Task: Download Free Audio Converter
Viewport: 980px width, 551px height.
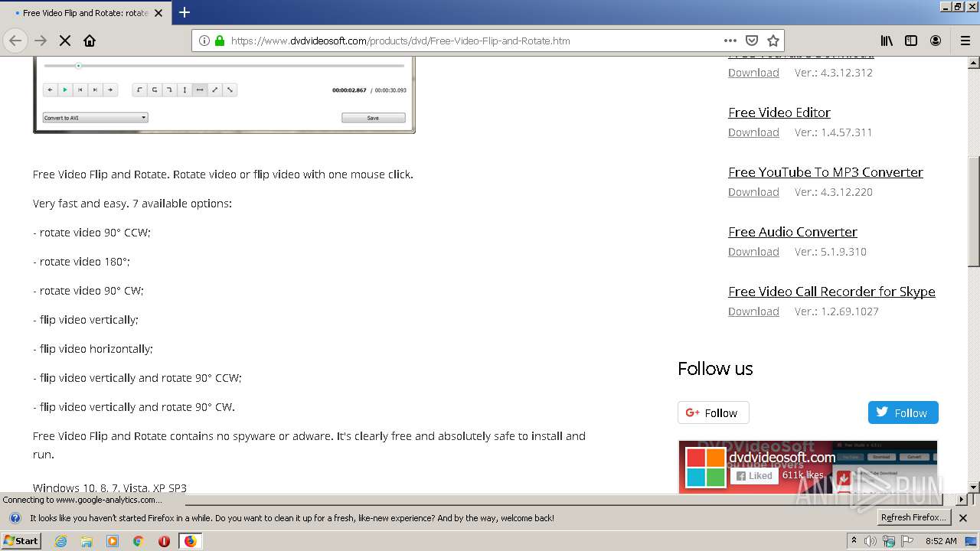Action: (753, 252)
